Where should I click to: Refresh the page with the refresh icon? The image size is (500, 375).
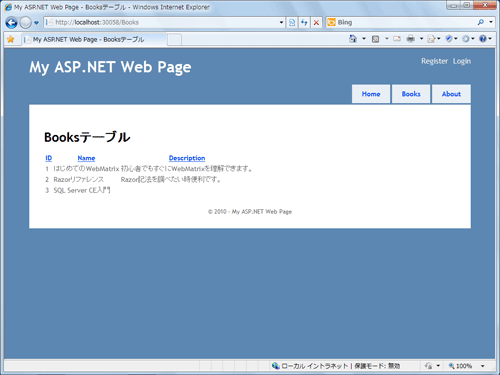coord(304,22)
